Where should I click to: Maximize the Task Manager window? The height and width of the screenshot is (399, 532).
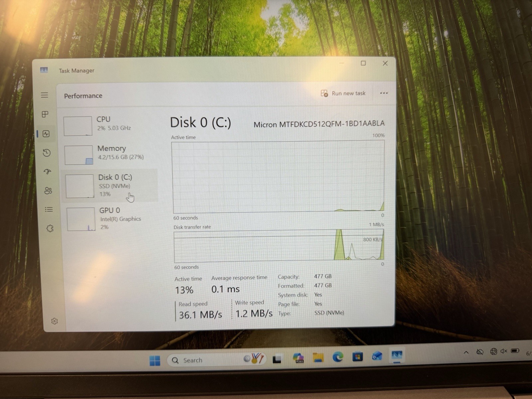click(363, 63)
